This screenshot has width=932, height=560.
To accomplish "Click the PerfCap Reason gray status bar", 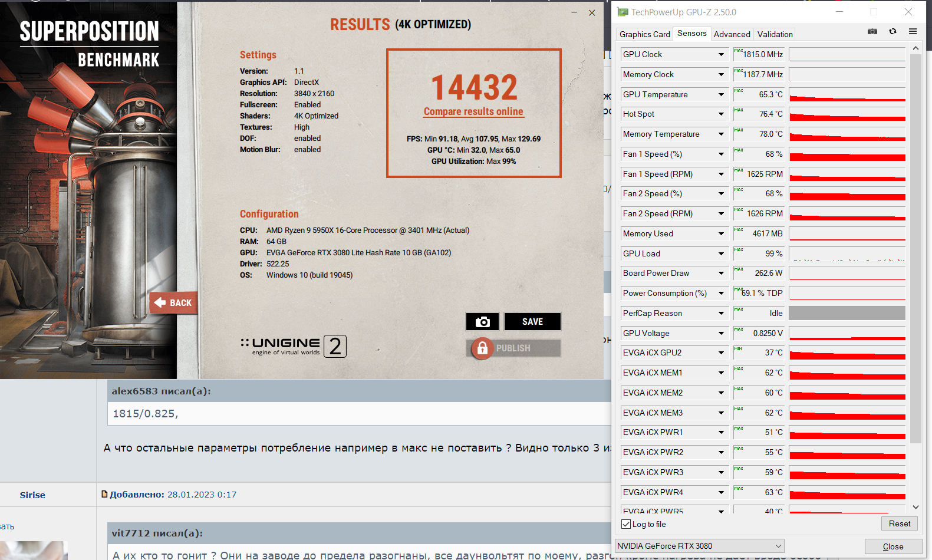I will click(x=847, y=313).
